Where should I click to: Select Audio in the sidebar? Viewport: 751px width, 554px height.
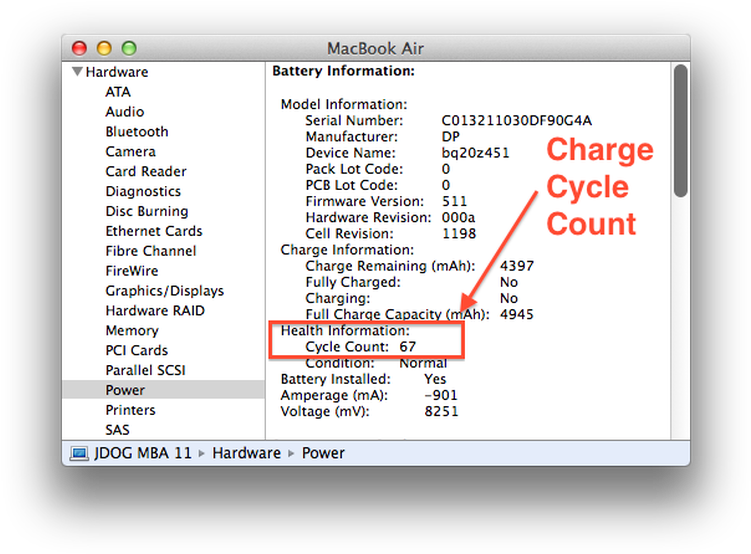125,112
